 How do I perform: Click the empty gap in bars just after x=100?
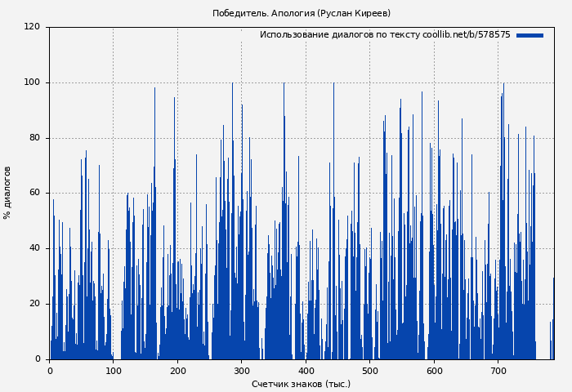(117, 343)
